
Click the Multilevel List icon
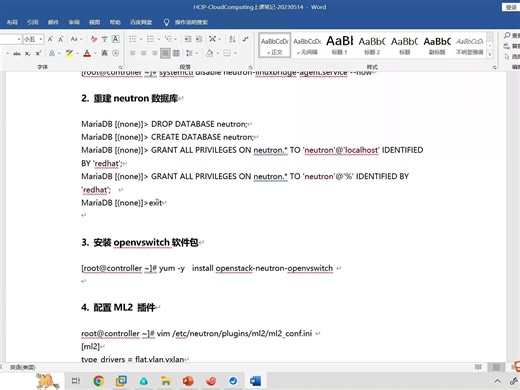[x=168, y=39]
